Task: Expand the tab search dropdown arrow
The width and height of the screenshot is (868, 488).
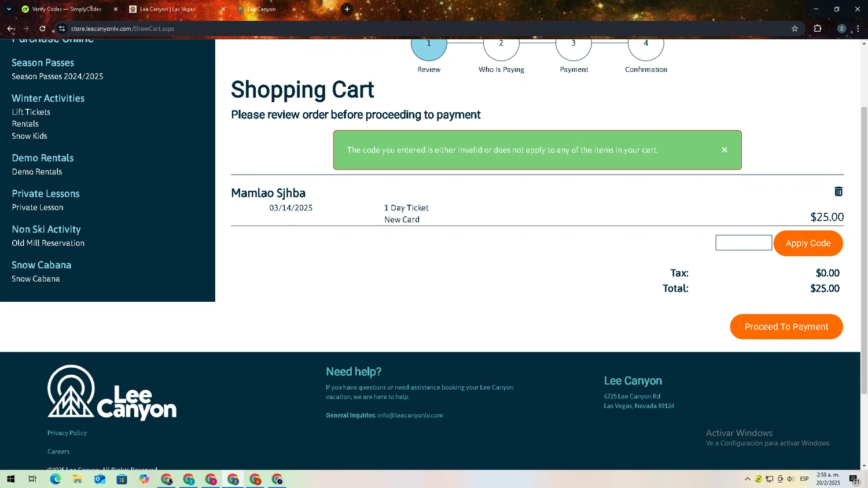Action: pyautogui.click(x=9, y=9)
